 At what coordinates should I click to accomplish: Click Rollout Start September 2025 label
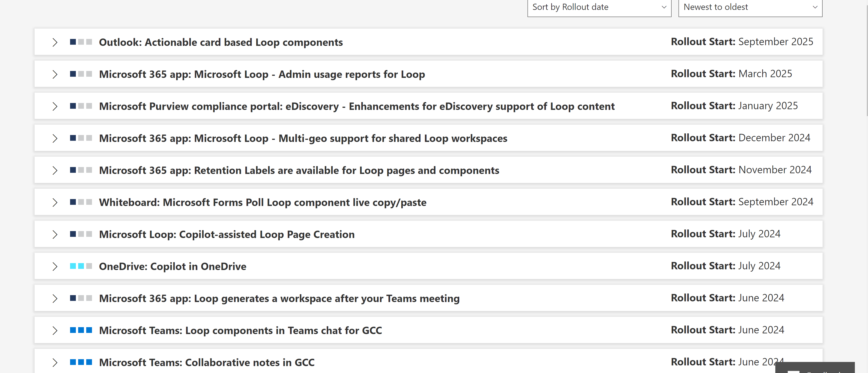point(742,42)
